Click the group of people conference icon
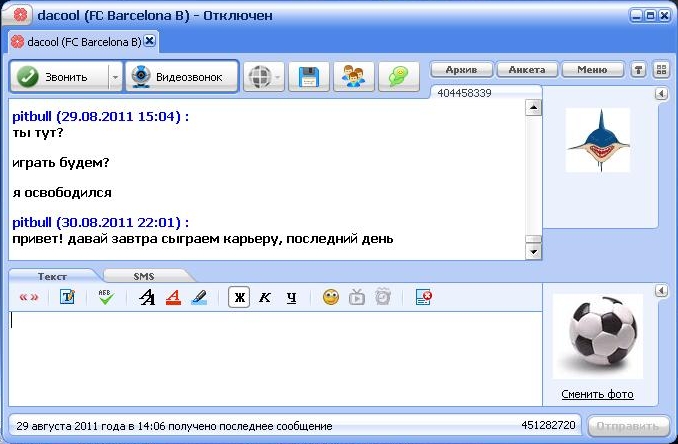 [354, 77]
